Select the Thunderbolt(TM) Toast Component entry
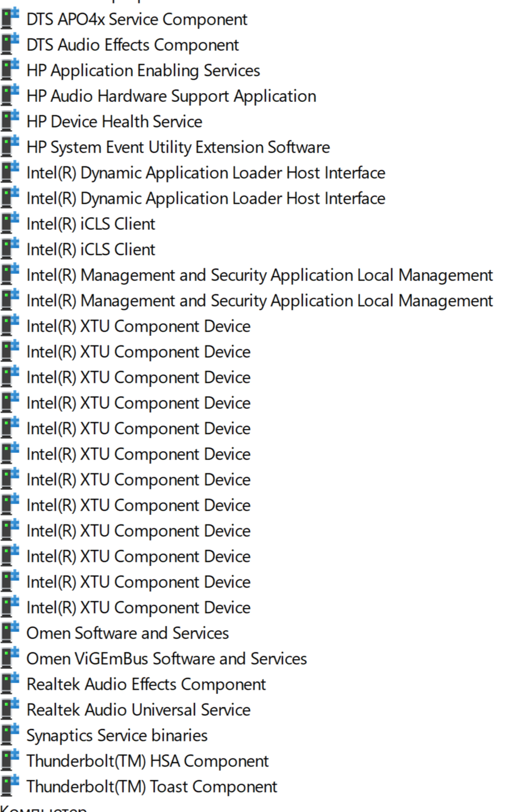Image resolution: width=528 pixels, height=812 pixels. pyautogui.click(x=151, y=786)
